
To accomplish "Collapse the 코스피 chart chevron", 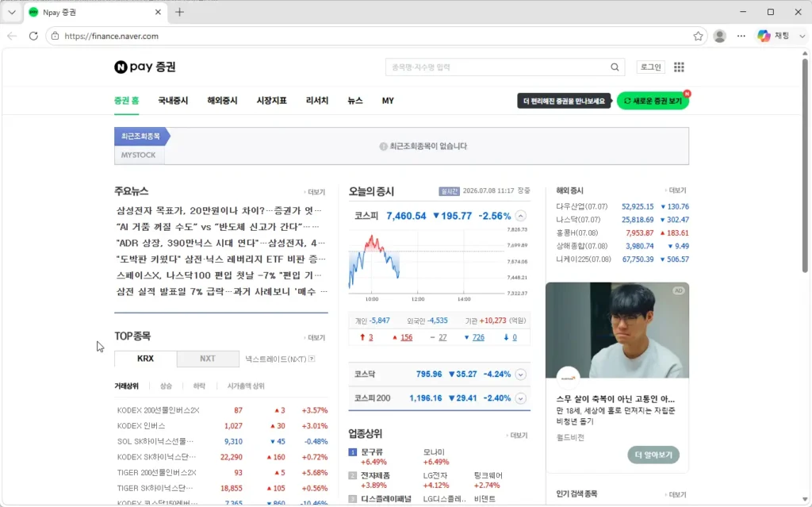I will click(x=521, y=216).
